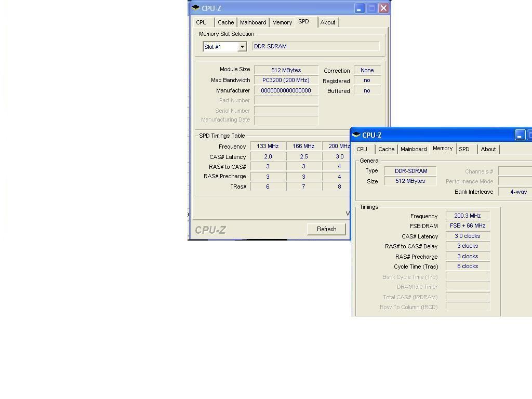Viewport: 532px width, 399px height.
Task: Click CAS# Latency value 3.0 clocks
Action: tap(468, 236)
